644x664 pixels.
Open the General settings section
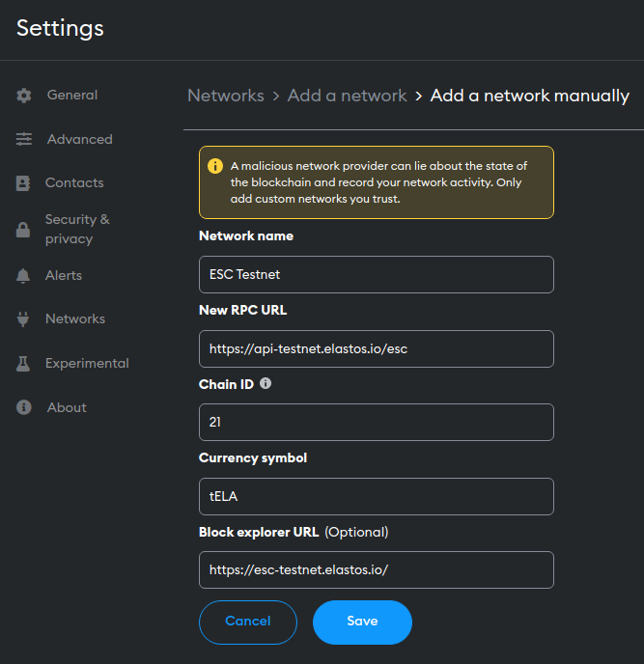coord(72,96)
